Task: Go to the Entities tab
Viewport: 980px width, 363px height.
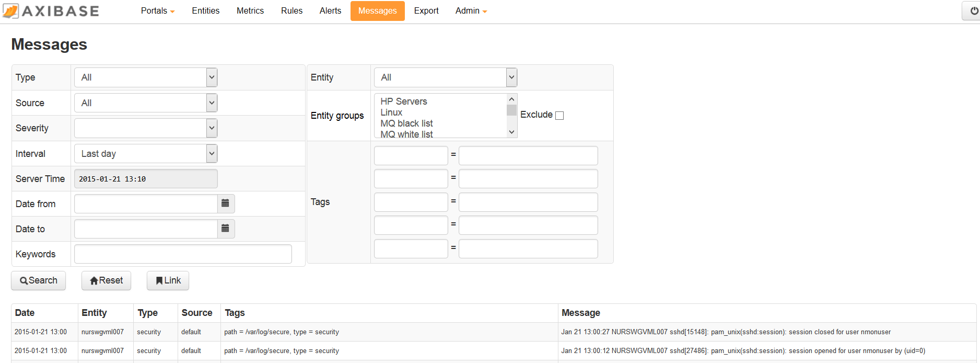Action: click(206, 10)
